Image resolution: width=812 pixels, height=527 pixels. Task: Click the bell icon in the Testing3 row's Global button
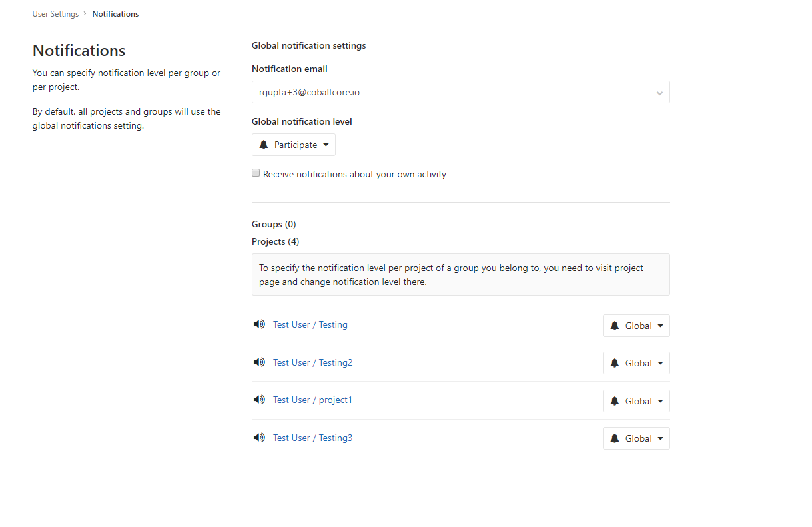615,439
